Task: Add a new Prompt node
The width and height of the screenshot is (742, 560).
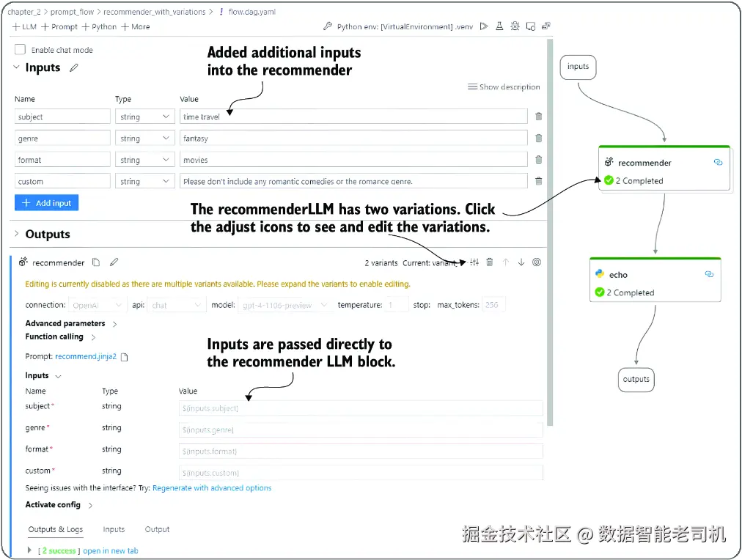Action: pyautogui.click(x=59, y=27)
